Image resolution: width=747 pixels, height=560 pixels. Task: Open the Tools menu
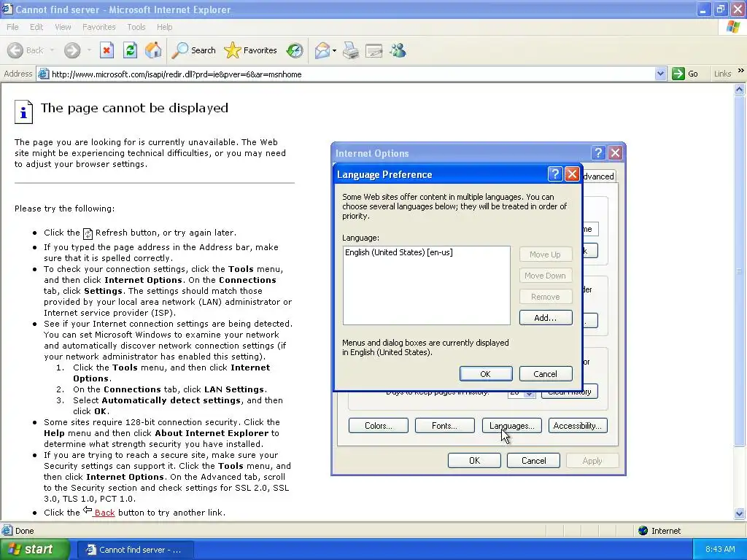pyautogui.click(x=136, y=27)
